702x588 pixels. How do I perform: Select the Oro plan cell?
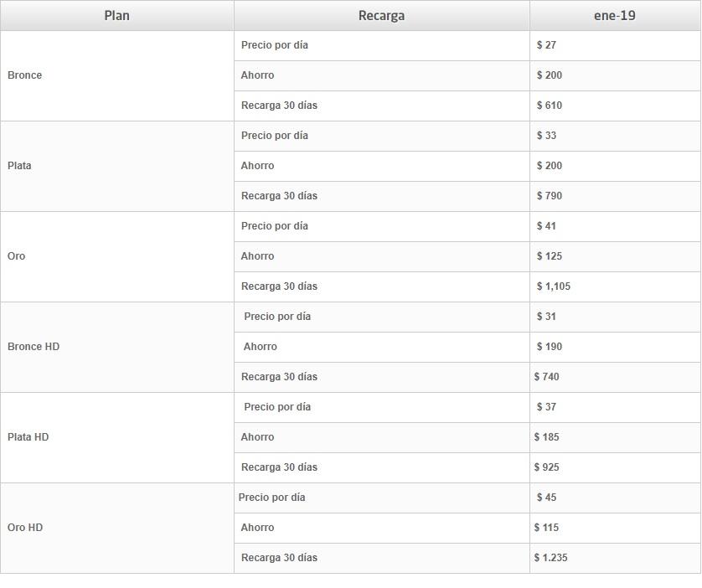click(116, 256)
